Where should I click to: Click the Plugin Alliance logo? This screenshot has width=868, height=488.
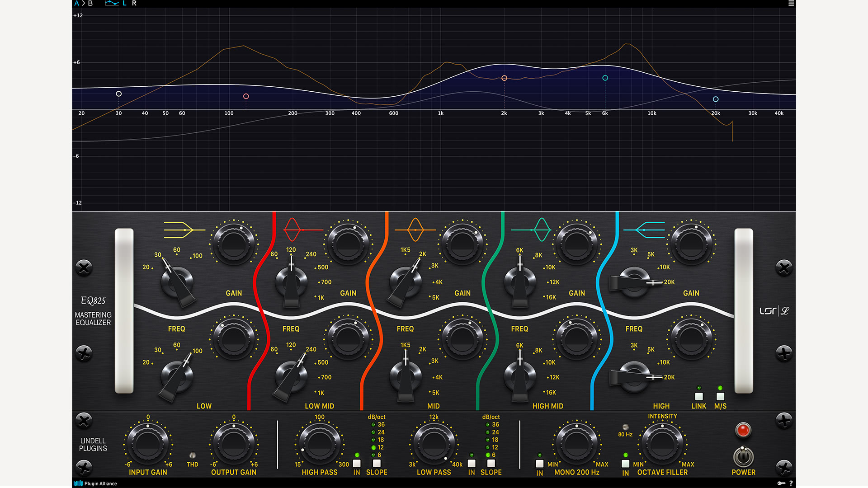(96, 483)
